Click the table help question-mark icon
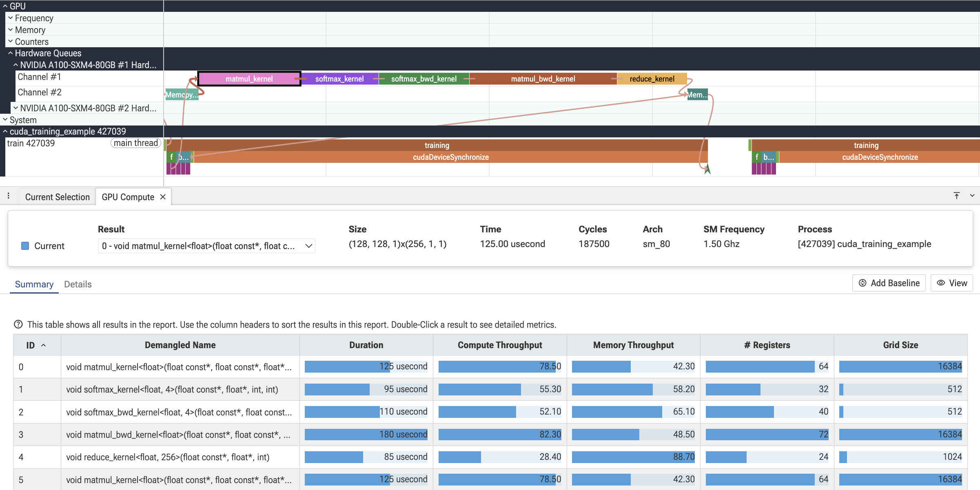980x490 pixels. (x=18, y=324)
